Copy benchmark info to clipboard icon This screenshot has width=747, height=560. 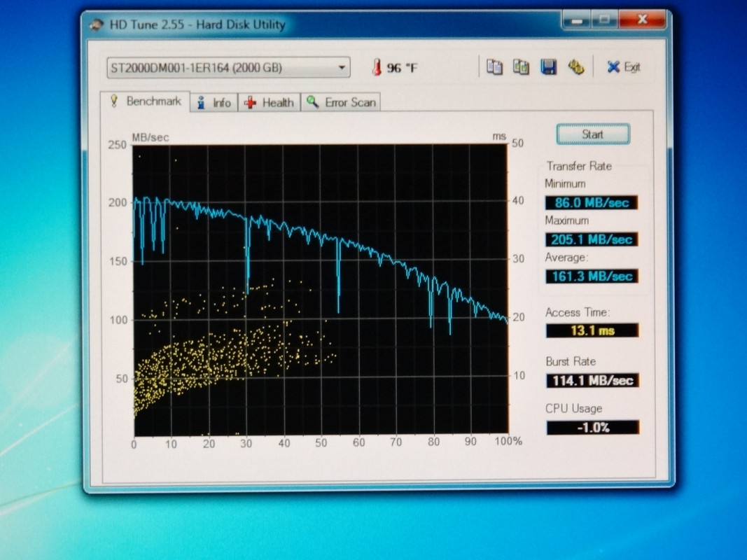pos(494,67)
